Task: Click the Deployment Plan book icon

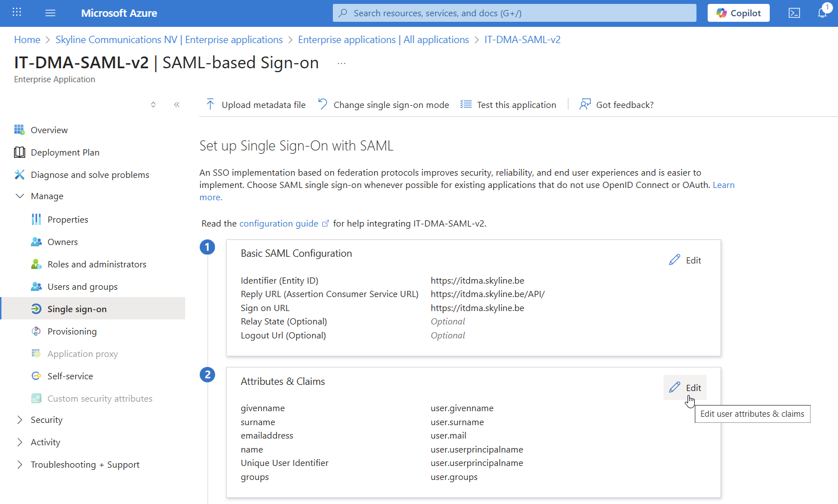Action: pyautogui.click(x=20, y=152)
